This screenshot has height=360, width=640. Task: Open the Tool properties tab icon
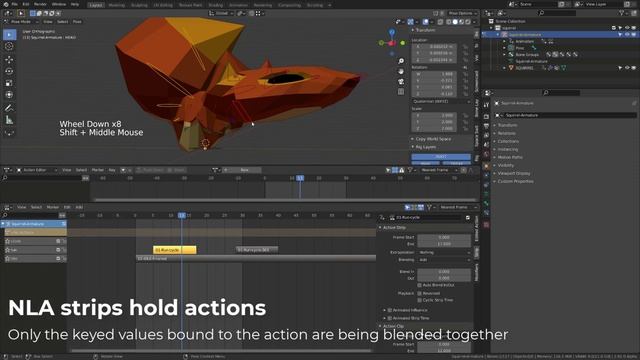486,105
